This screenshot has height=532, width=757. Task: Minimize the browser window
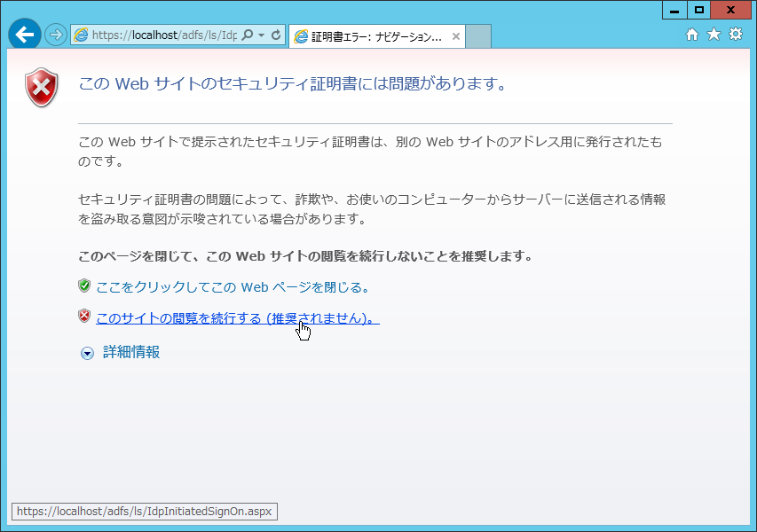674,10
